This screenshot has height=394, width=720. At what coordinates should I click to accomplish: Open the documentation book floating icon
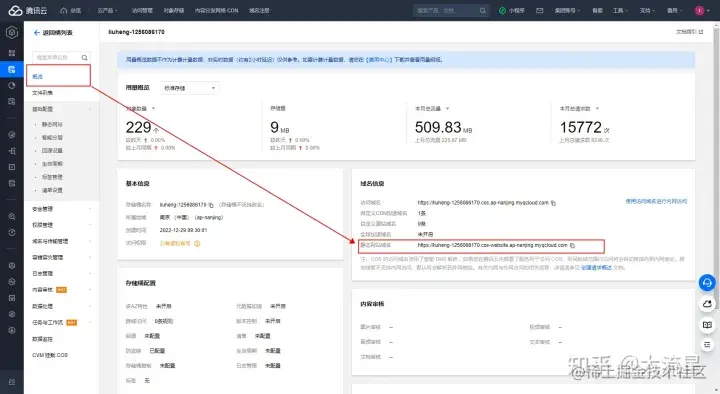pyautogui.click(x=707, y=325)
